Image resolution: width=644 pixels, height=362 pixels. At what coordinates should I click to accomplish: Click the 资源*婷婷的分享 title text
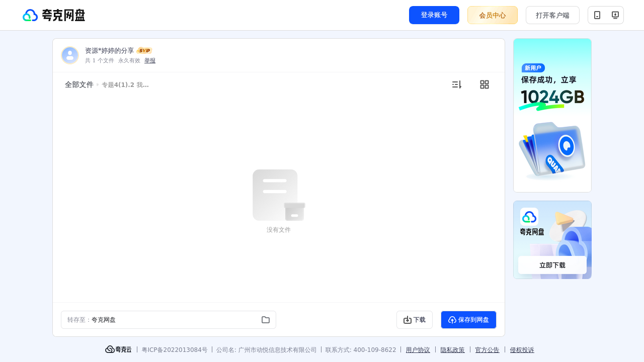pyautogui.click(x=110, y=51)
